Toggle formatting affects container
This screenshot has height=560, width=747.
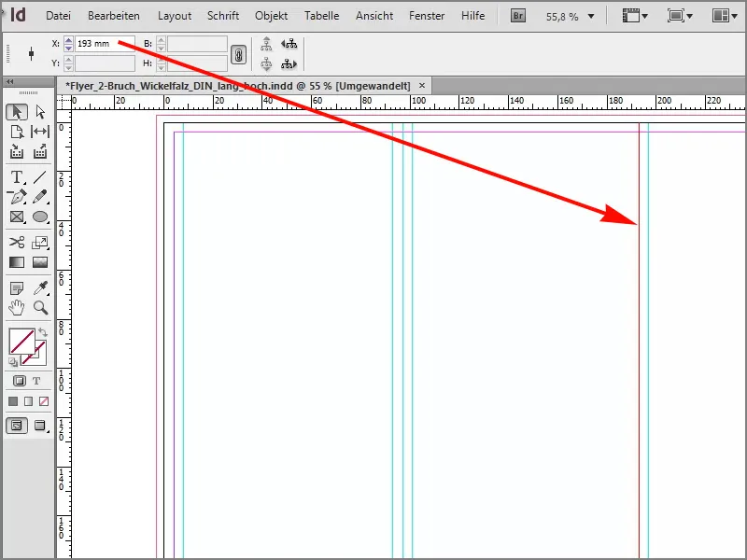tap(20, 381)
